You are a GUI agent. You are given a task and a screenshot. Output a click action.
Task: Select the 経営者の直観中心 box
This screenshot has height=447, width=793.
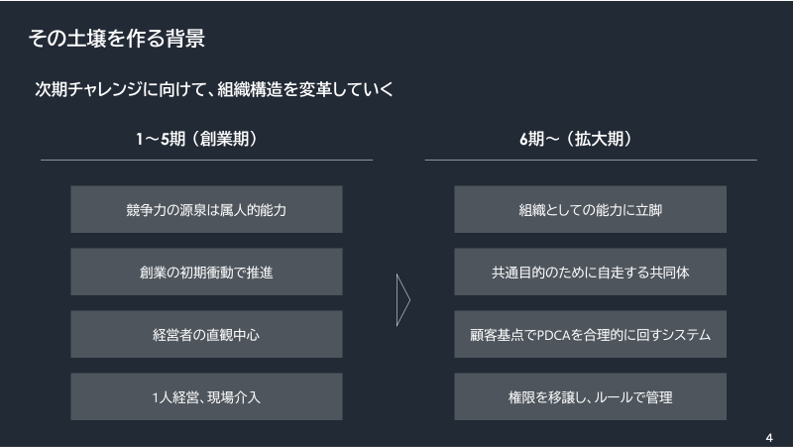pyautogui.click(x=206, y=334)
